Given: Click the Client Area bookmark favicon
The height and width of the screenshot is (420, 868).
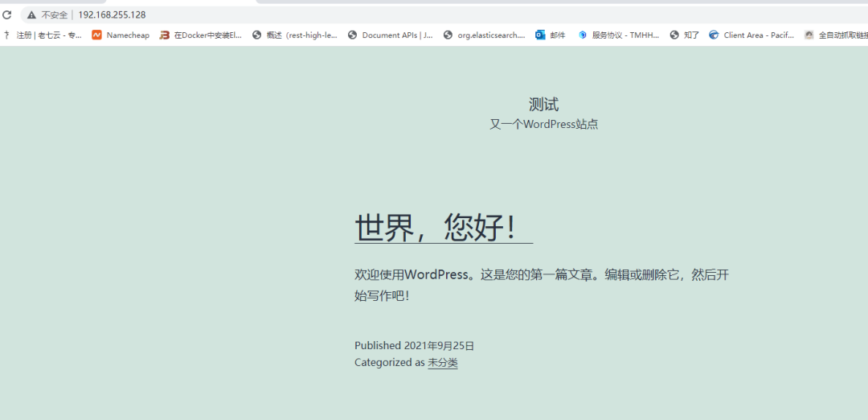Looking at the screenshot, I should [x=714, y=35].
